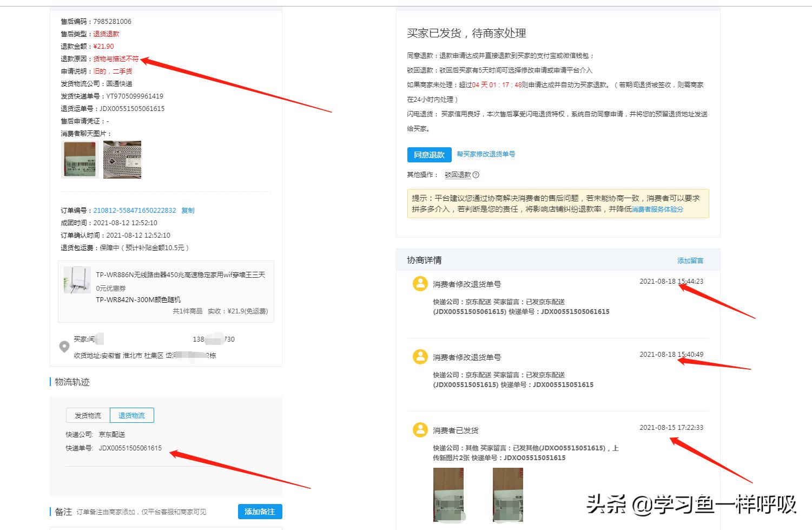Click the location pin icon near 收货地址
Image resolution: width=812 pixels, height=530 pixels.
(64, 346)
